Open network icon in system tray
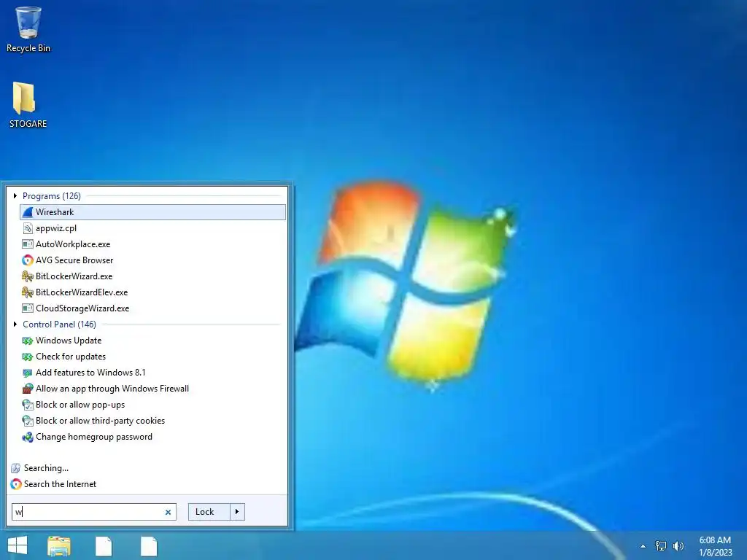 (661, 546)
